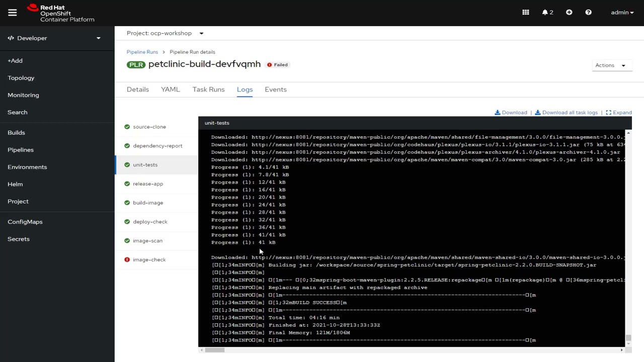Open Monitoring in the sidebar

click(x=23, y=95)
